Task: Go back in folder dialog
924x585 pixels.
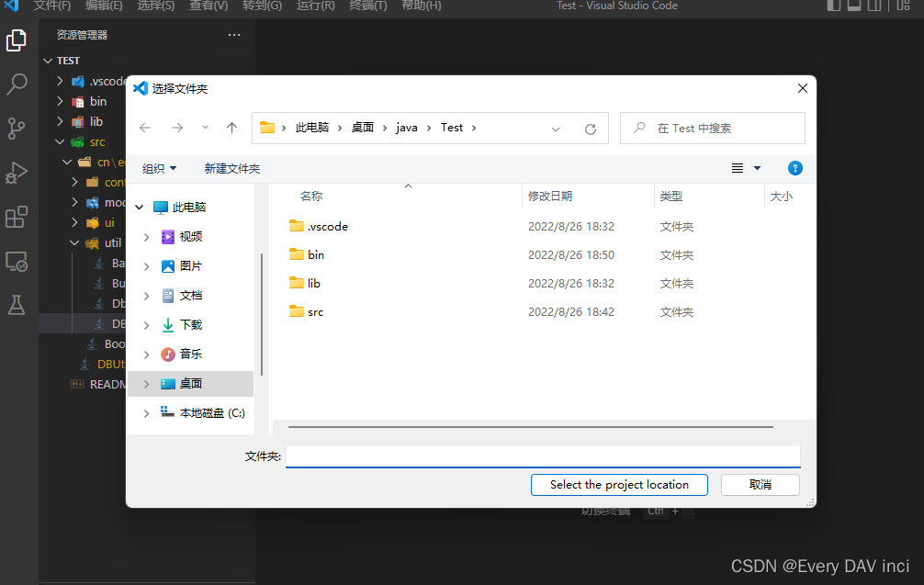Action: point(145,128)
